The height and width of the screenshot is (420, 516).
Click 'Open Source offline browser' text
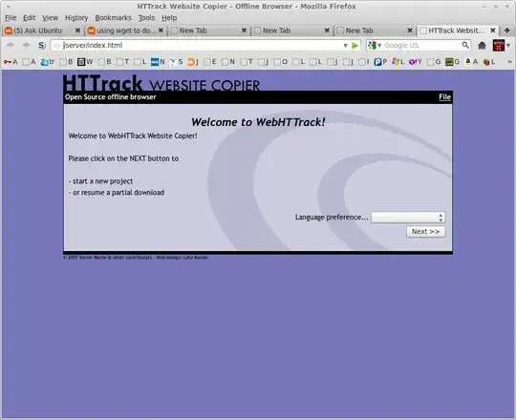110,97
